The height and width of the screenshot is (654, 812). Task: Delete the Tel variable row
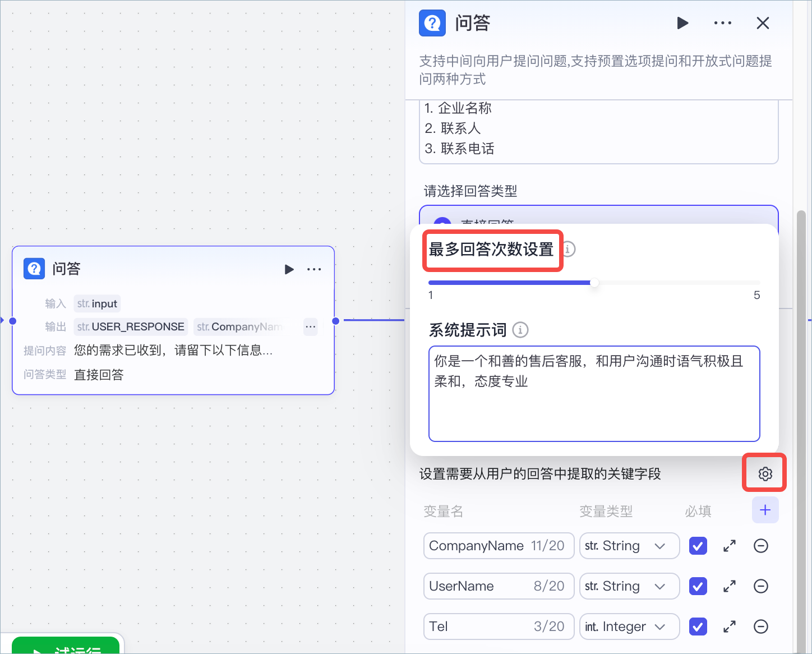(761, 627)
